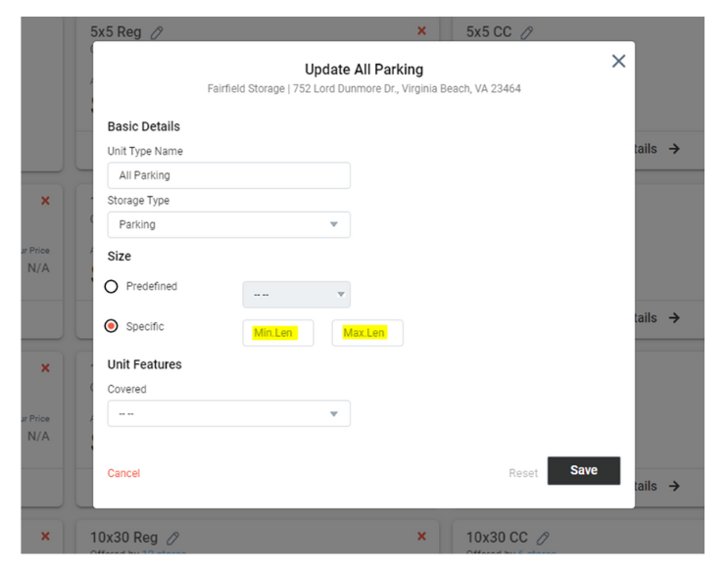
Task: Open the Storage Type dropdown
Action: (x=228, y=224)
